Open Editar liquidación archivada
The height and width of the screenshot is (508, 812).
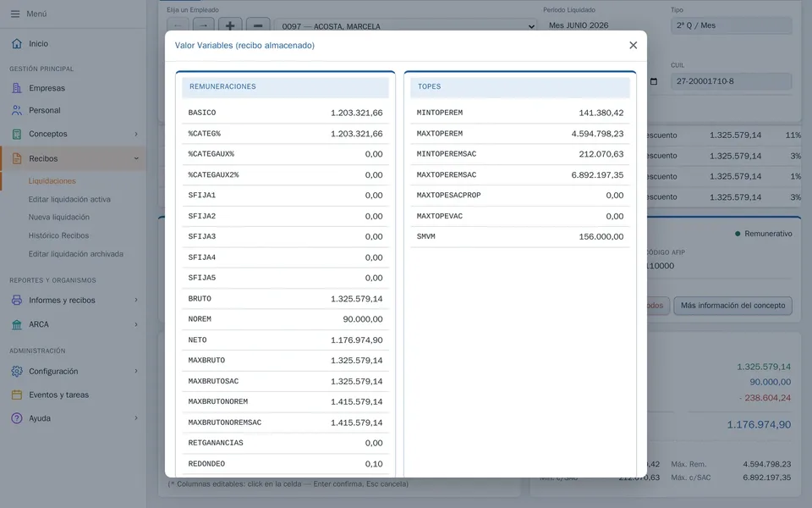pyautogui.click(x=76, y=254)
